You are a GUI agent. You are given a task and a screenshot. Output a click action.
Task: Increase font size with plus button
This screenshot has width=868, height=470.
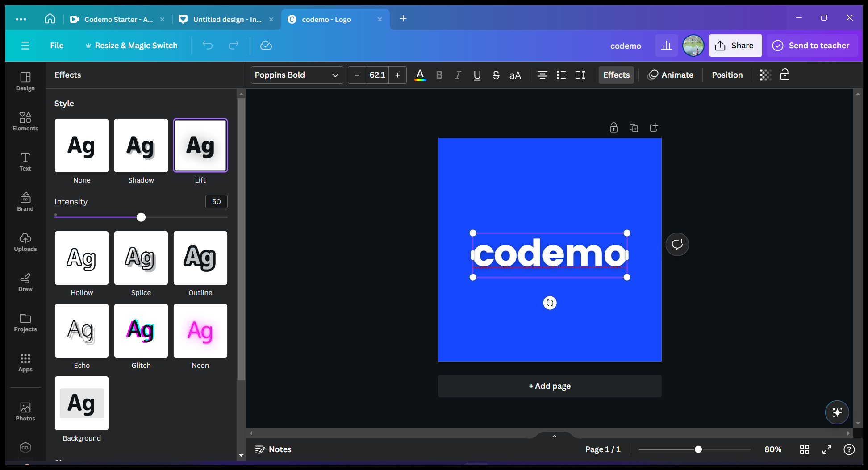(397, 75)
